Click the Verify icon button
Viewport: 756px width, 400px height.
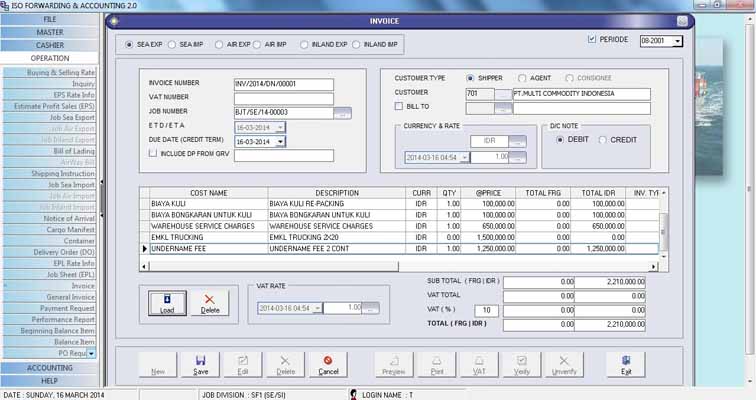[x=522, y=364]
